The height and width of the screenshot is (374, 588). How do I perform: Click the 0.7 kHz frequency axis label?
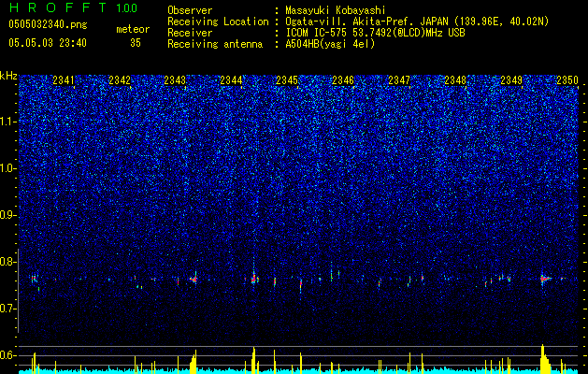[7, 309]
